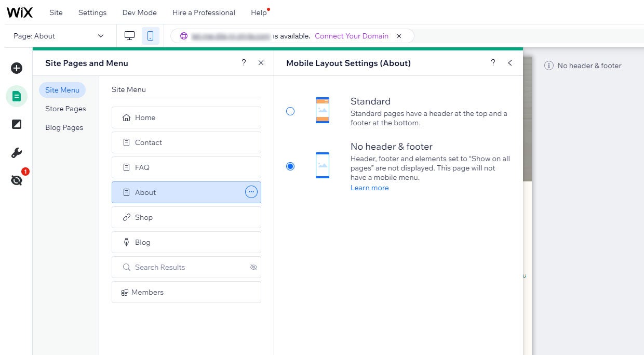The width and height of the screenshot is (644, 355).
Task: Dismiss the Connect Your Domain banner
Action: coord(399,36)
